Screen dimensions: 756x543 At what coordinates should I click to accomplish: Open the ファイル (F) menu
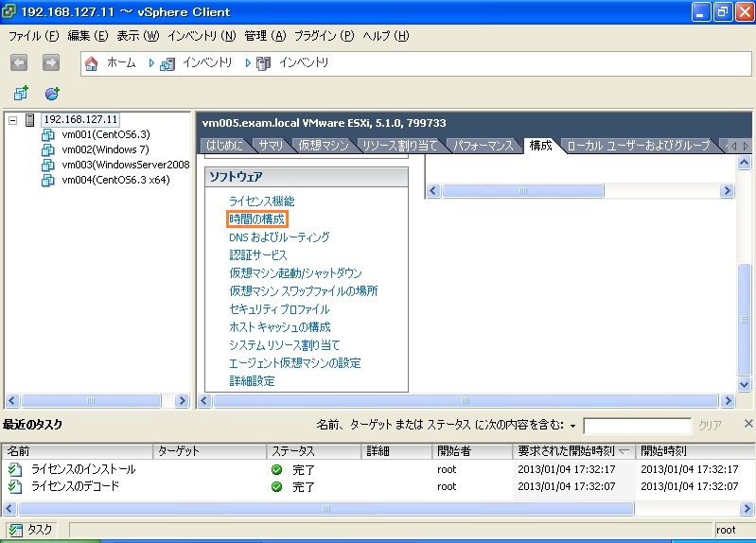coord(34,36)
